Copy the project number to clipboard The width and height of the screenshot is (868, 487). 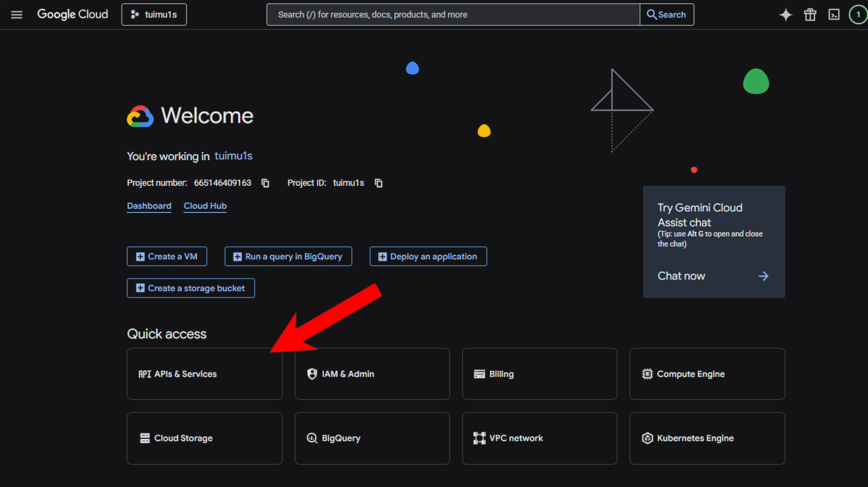coord(265,183)
